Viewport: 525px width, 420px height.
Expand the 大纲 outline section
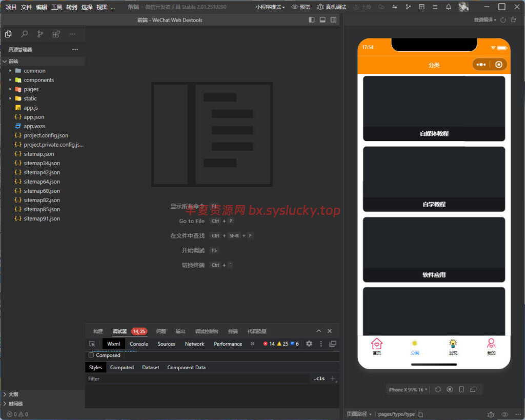point(13,394)
